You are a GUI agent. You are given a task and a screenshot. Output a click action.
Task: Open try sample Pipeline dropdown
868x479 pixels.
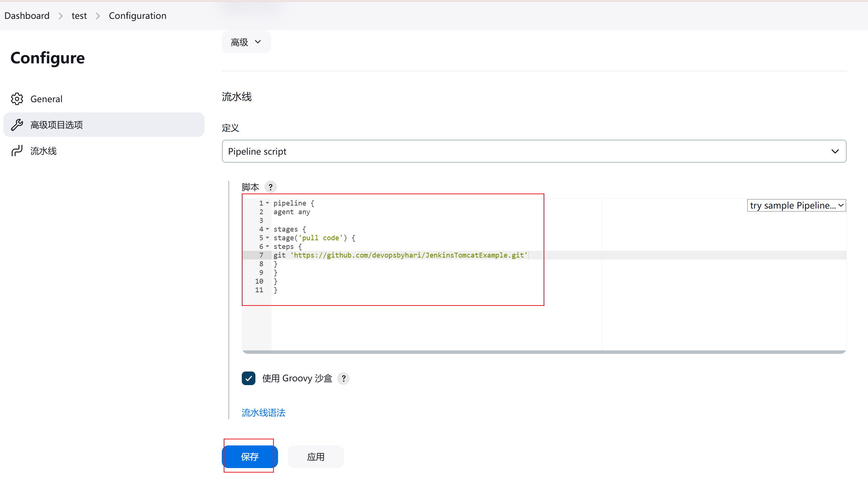click(796, 206)
